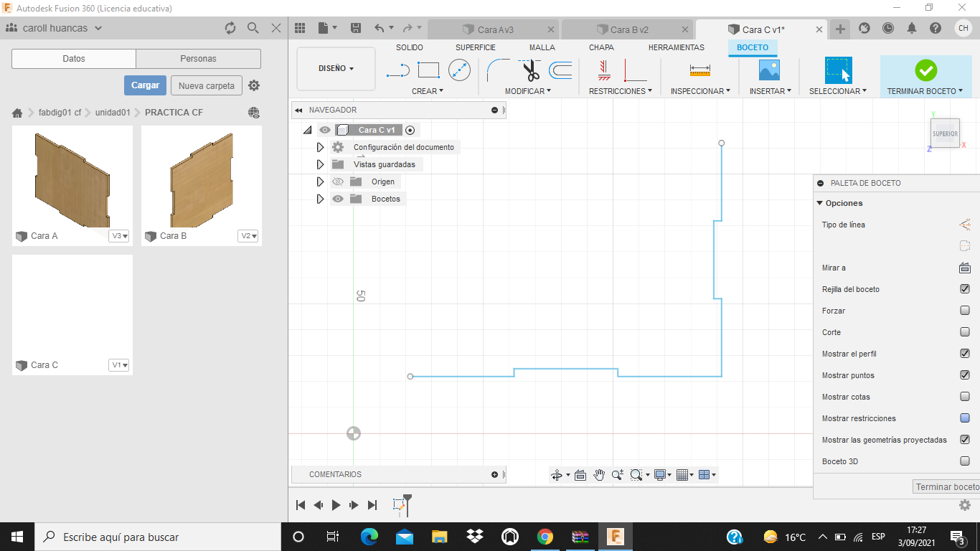Enable Boceto 3D checkbox
980x551 pixels.
tap(965, 461)
